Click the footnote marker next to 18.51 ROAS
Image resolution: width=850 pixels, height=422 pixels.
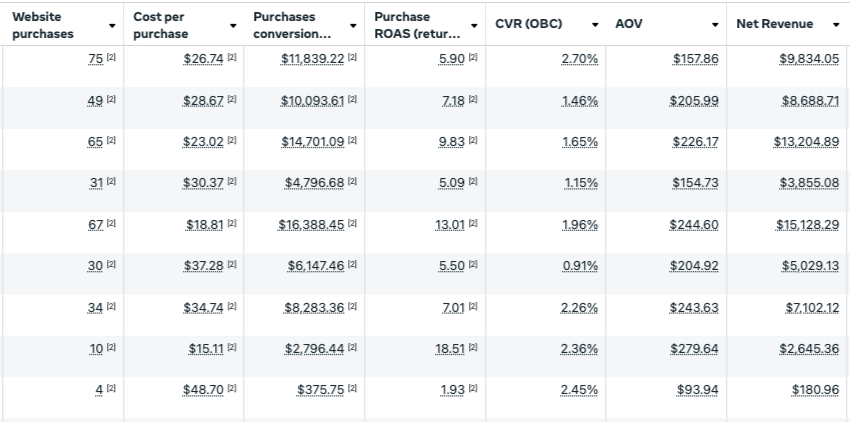click(x=473, y=348)
